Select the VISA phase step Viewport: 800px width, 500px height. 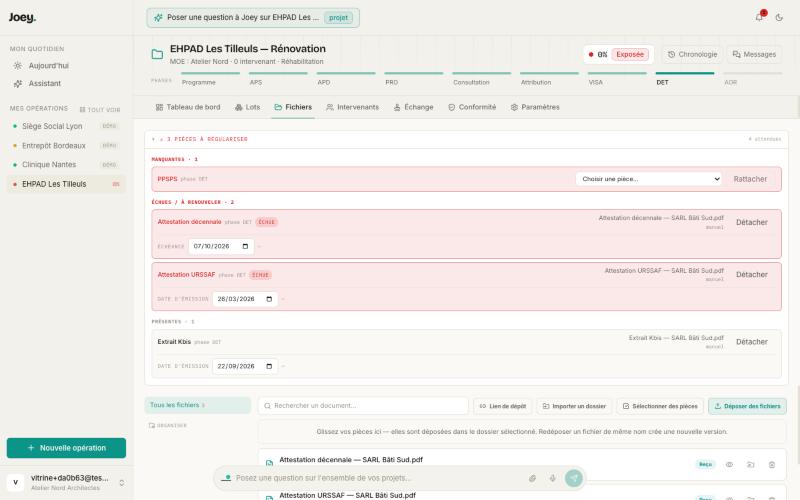[617, 79]
